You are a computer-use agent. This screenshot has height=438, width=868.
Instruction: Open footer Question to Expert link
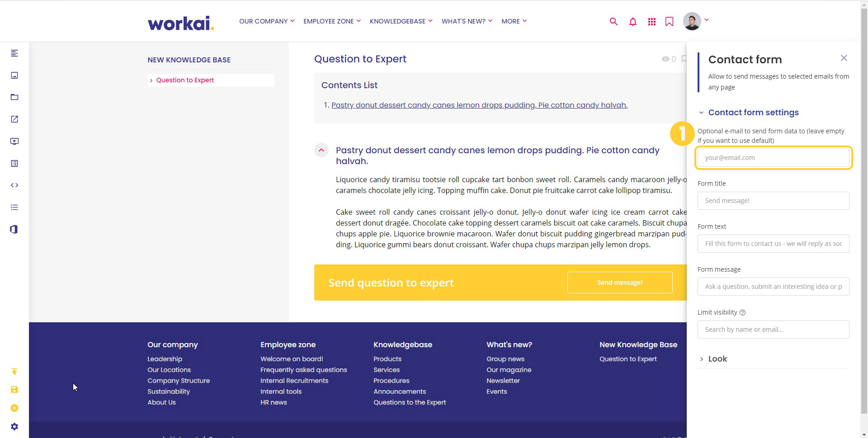(x=628, y=359)
